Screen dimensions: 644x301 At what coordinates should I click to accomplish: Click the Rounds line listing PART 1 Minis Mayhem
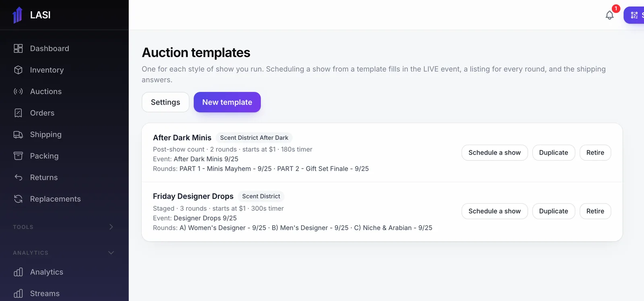[261, 169]
